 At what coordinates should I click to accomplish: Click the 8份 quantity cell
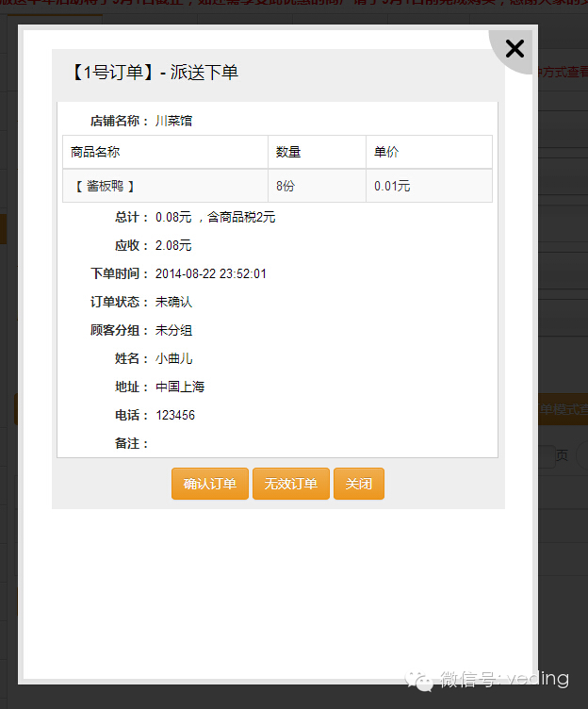(x=286, y=187)
